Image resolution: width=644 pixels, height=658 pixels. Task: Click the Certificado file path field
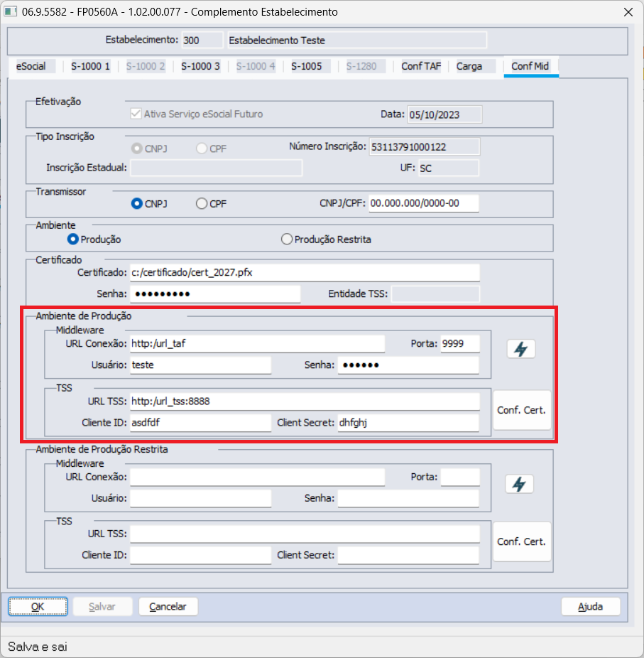[305, 273]
